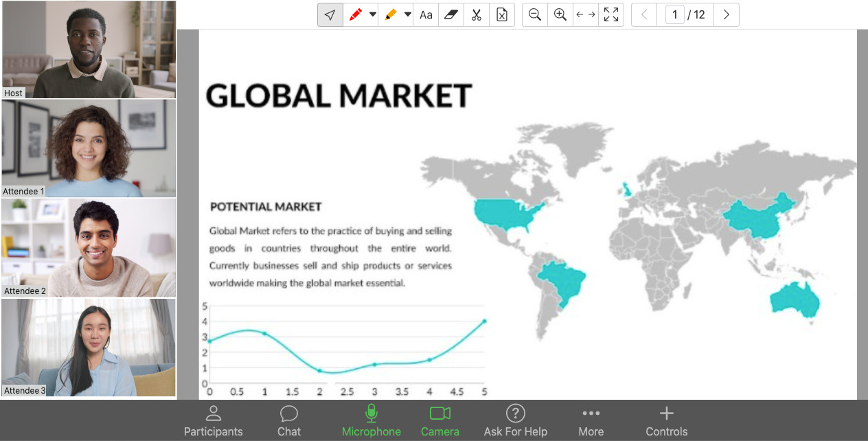868x441 pixels.
Task: Zoom in on the slide
Action: pyautogui.click(x=560, y=14)
